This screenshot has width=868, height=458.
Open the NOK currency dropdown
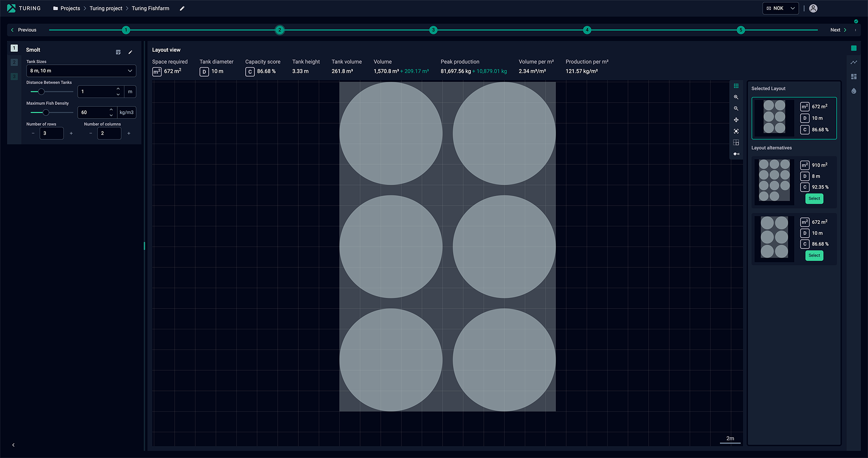click(x=780, y=8)
